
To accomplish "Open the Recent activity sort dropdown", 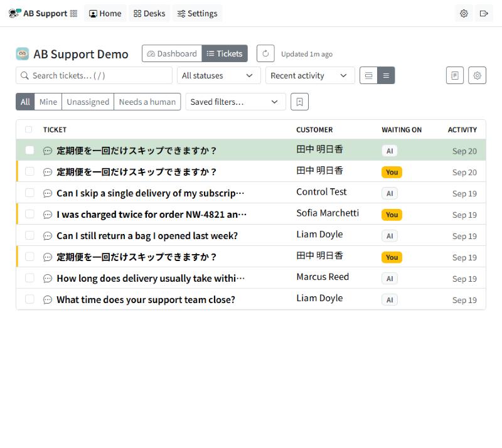I will pyautogui.click(x=310, y=75).
